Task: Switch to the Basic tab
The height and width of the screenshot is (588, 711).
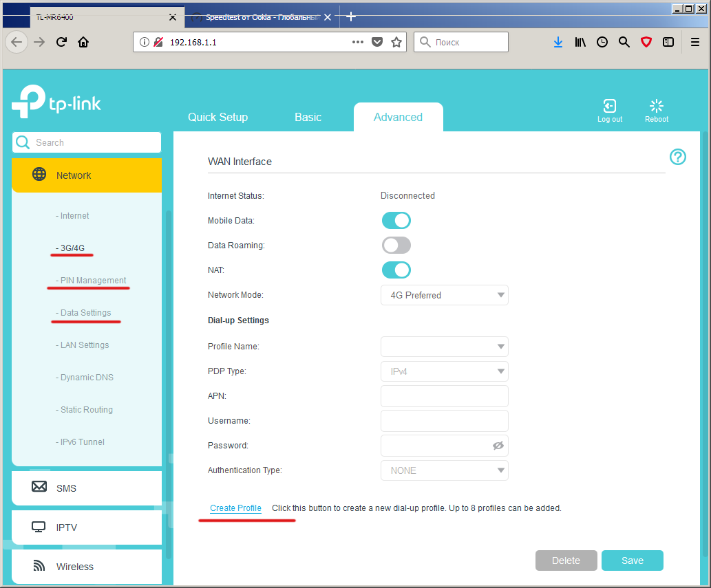Action: pyautogui.click(x=308, y=118)
